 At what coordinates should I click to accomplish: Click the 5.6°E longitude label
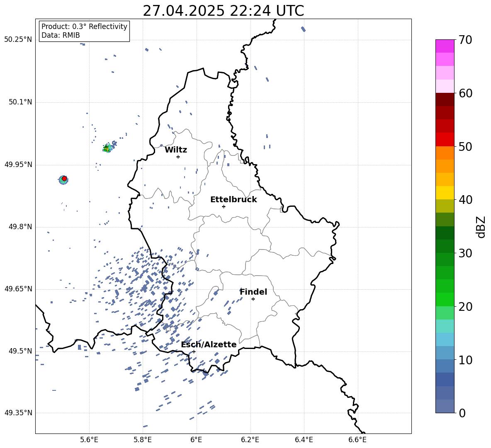[x=89, y=440]
